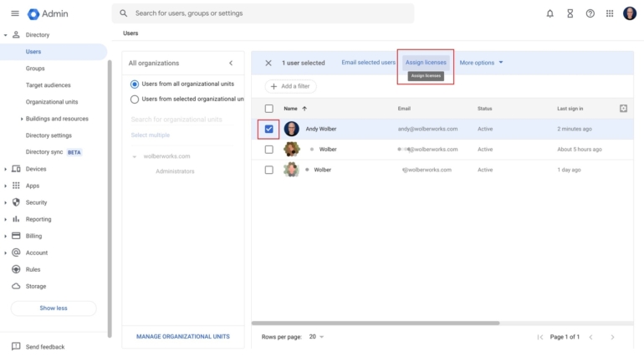
Task: Open the tasks hourglass icon
Action: click(x=570, y=13)
